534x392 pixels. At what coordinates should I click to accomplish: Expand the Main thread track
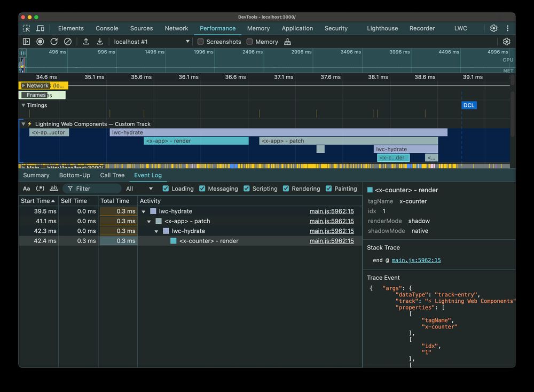23,167
